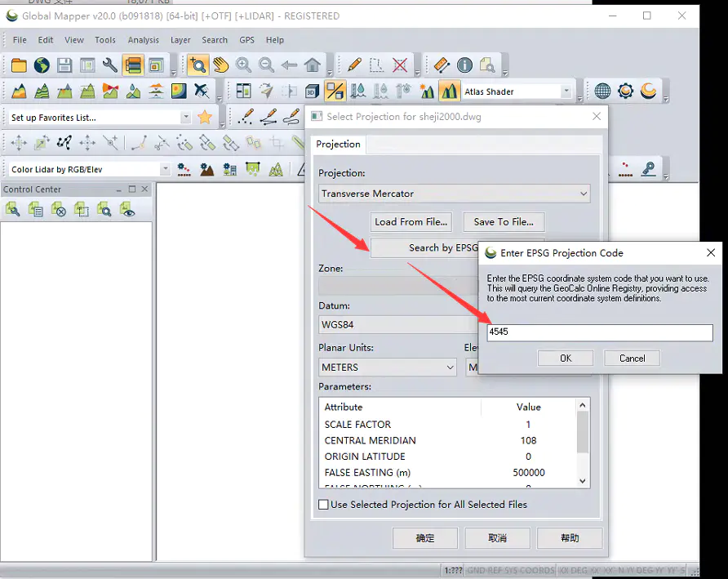This screenshot has height=579, width=728.
Task: Click the 2D/3D percent-style toggle icon
Action: [x=335, y=91]
